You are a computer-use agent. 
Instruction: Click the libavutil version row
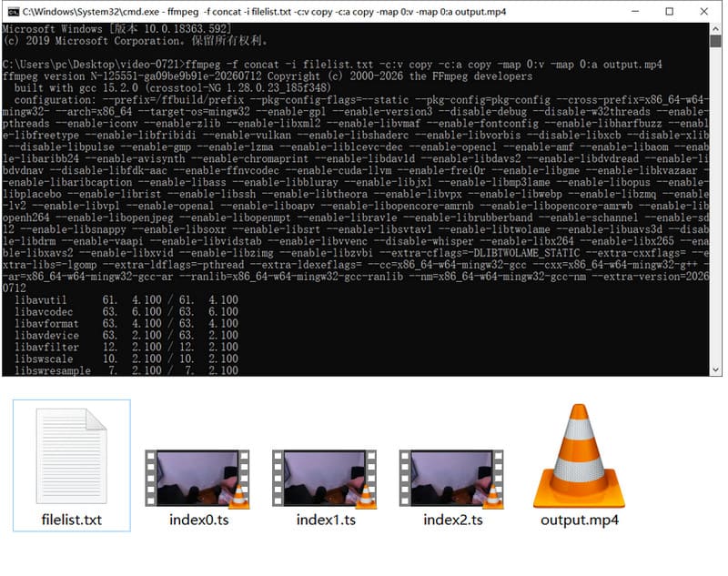coord(126,300)
